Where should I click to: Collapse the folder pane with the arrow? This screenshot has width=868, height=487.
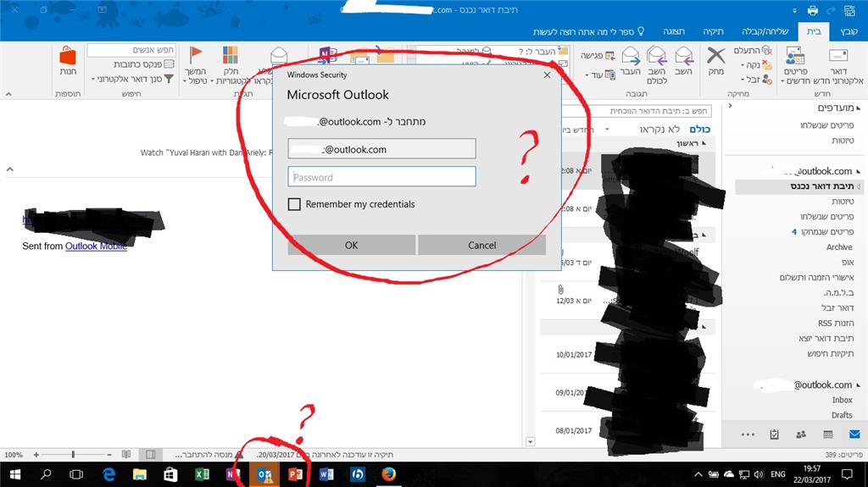pyautogui.click(x=730, y=106)
